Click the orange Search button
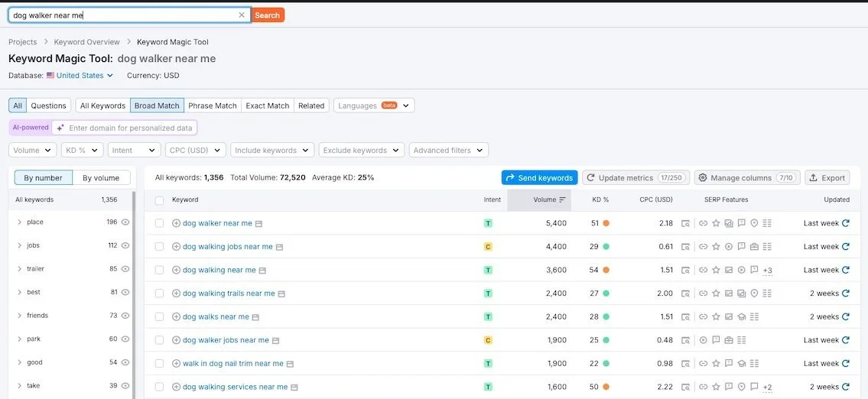 (268, 15)
